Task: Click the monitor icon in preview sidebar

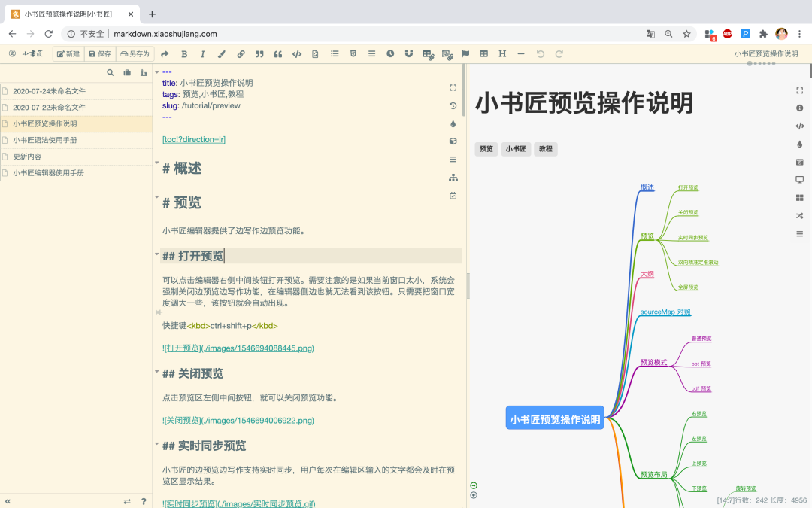Action: pyautogui.click(x=799, y=180)
